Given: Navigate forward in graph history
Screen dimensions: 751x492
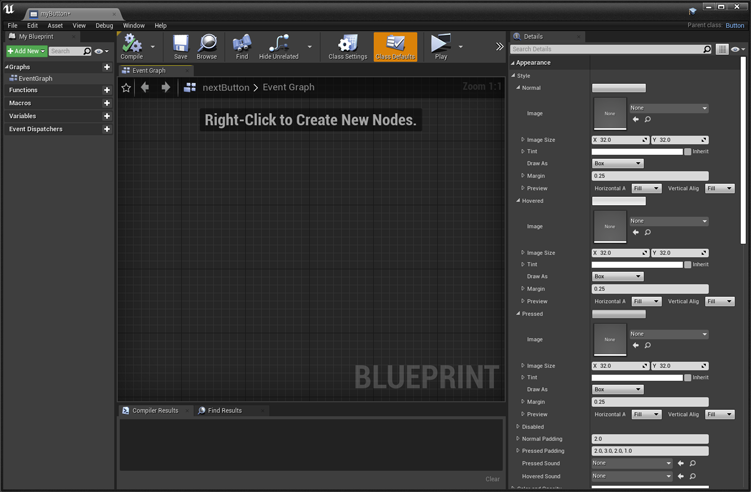Looking at the screenshot, I should coord(166,87).
